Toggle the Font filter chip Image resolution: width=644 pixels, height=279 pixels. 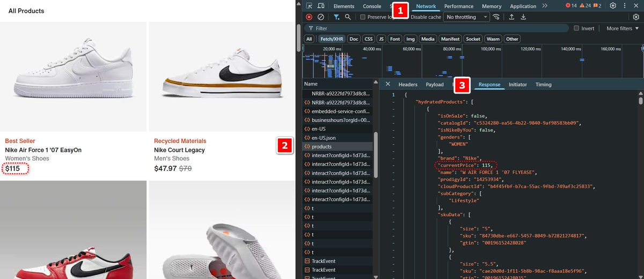click(x=395, y=39)
